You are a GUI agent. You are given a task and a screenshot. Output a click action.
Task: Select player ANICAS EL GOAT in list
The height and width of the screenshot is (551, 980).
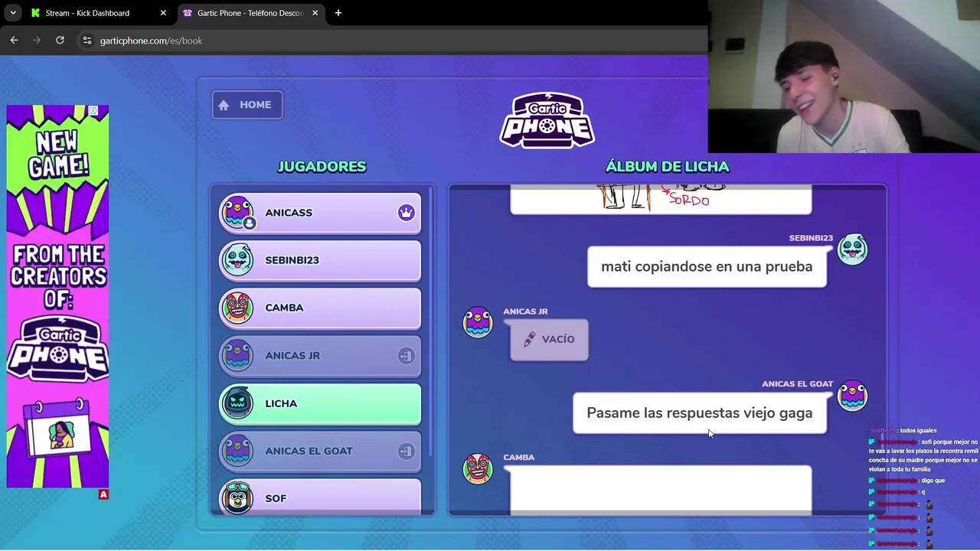[320, 451]
